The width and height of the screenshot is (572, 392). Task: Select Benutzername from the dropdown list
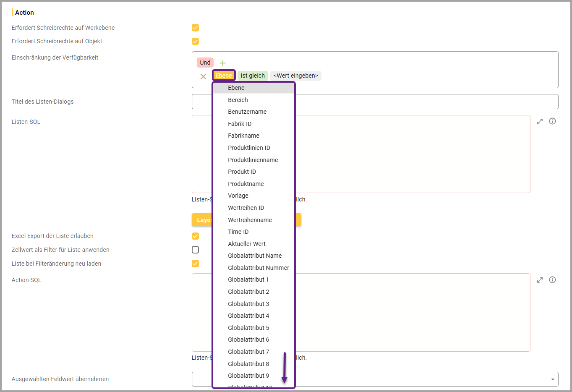[247, 112]
